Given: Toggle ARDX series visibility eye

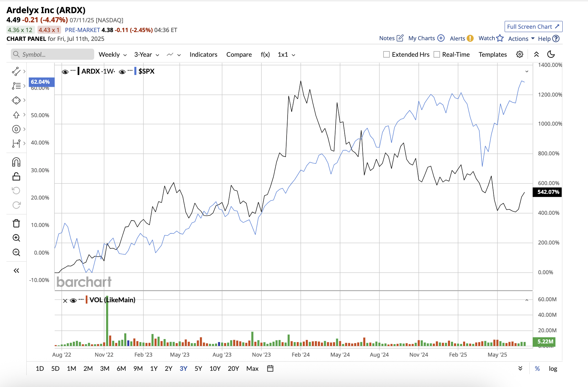Looking at the screenshot, I should point(65,72).
